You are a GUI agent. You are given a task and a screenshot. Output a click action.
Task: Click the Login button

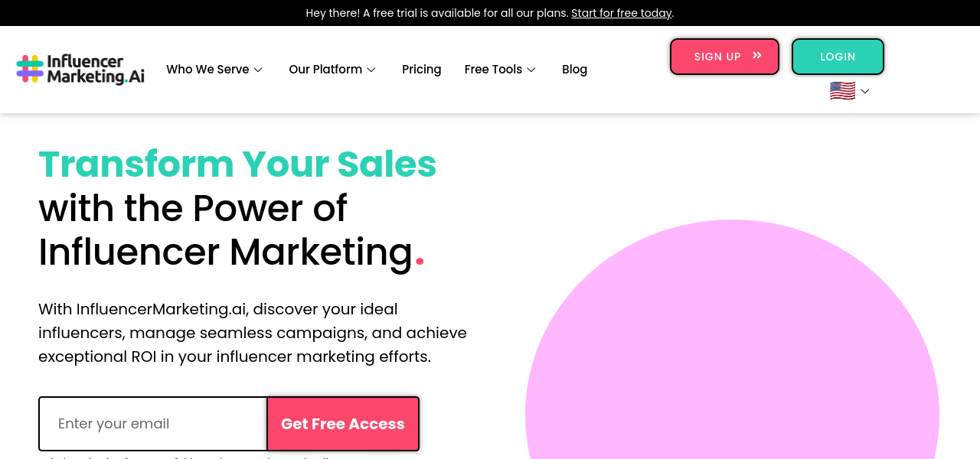click(x=838, y=57)
